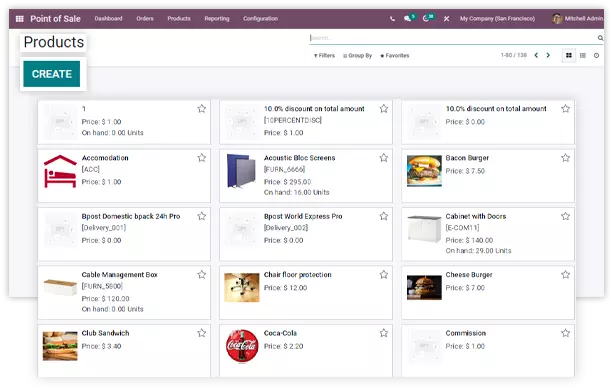
Task: Go to next page of products
Action: [x=548, y=55]
